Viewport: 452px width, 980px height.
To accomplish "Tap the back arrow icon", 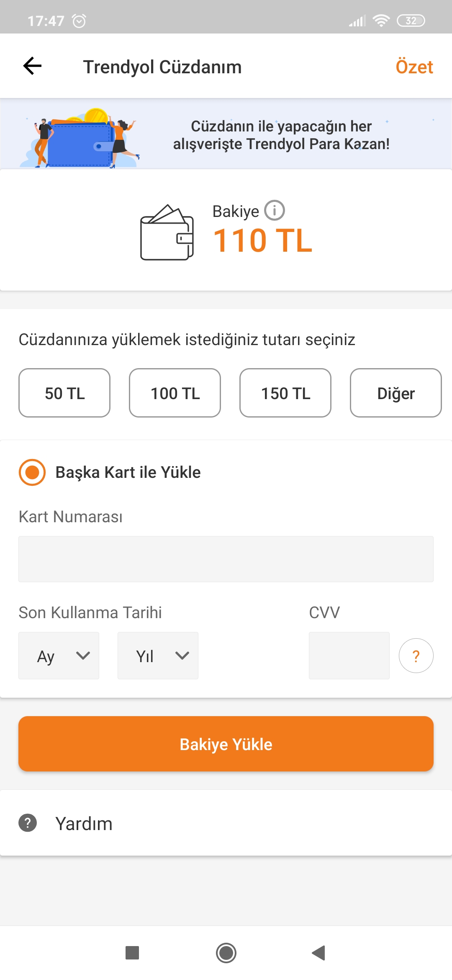I will point(32,66).
